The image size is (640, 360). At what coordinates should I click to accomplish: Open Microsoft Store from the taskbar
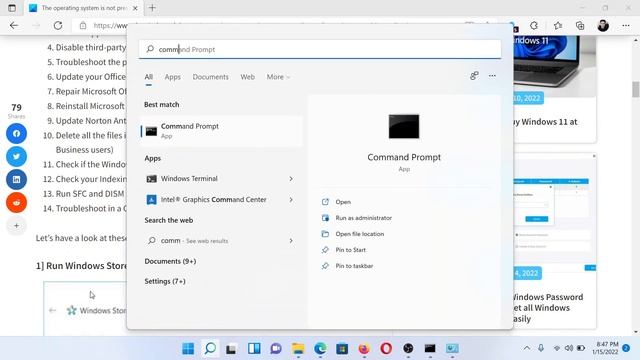pos(342,349)
